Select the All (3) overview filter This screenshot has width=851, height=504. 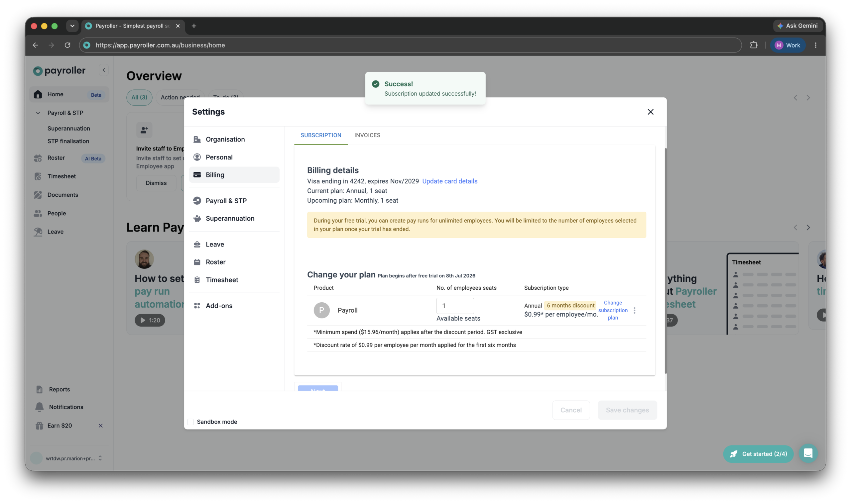(139, 97)
